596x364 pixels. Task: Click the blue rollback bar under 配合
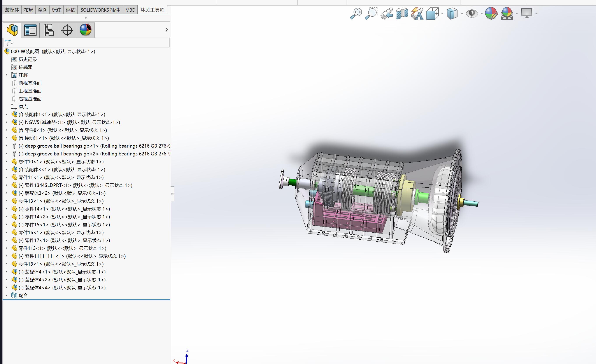point(86,300)
